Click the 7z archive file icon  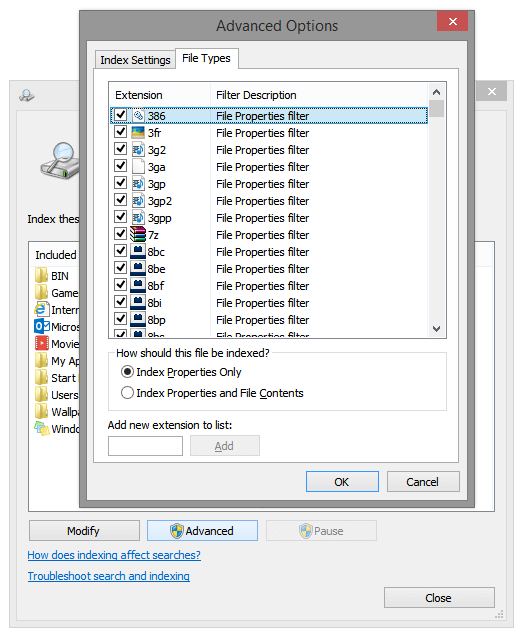138,235
